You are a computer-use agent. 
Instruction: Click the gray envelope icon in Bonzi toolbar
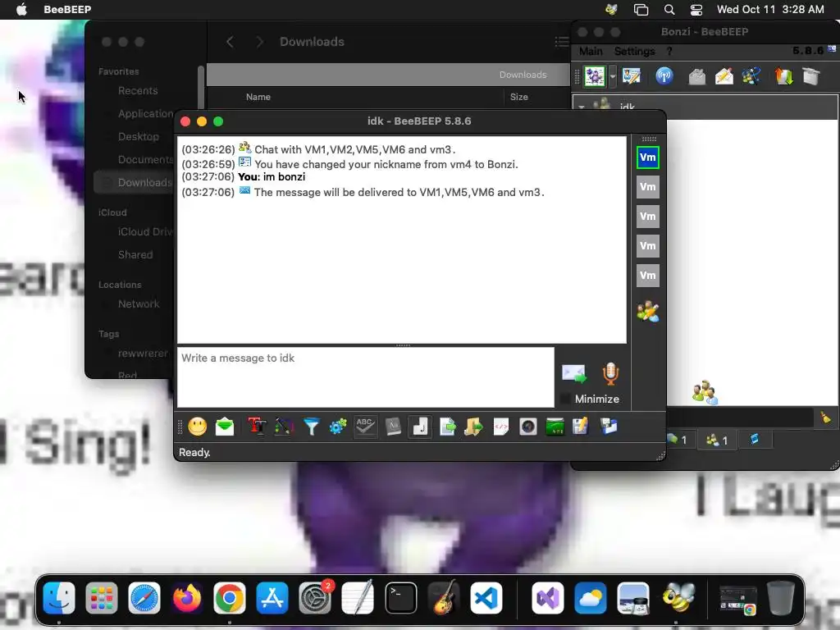pyautogui.click(x=697, y=76)
